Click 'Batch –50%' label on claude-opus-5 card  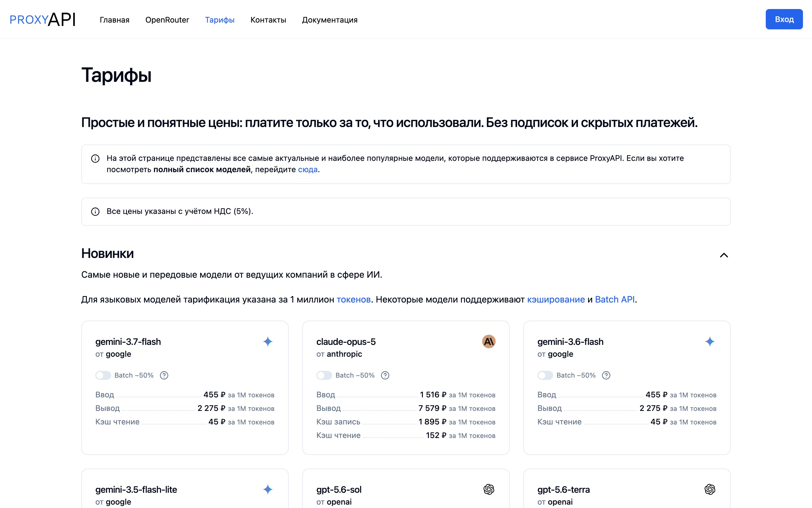[x=355, y=375]
